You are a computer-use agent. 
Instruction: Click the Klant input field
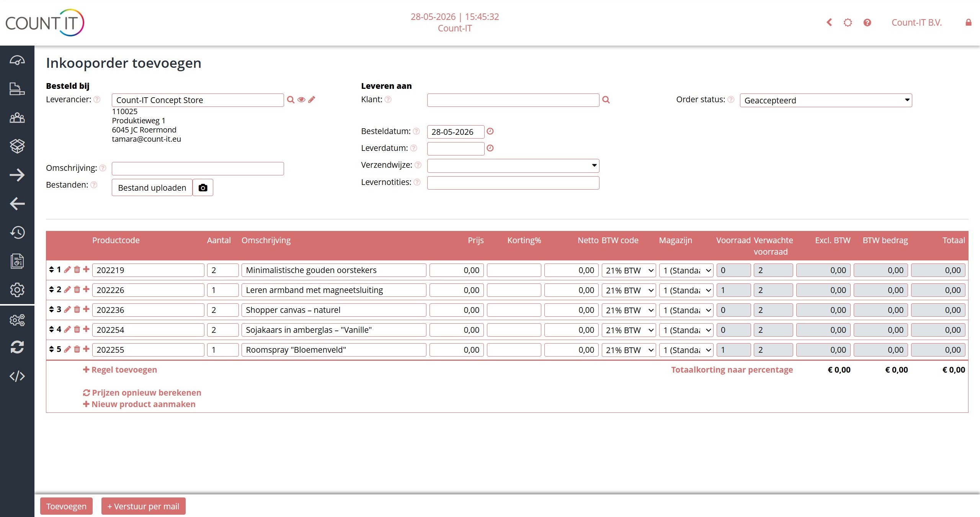point(513,100)
